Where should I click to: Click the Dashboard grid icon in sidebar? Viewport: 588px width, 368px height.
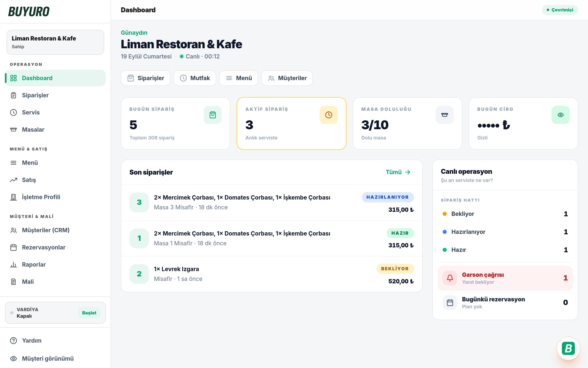(x=13, y=78)
